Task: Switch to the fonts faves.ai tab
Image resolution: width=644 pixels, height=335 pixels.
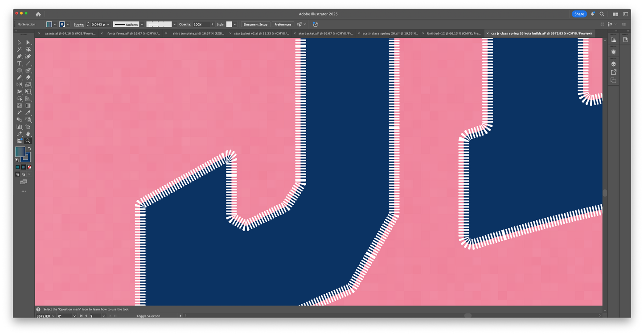Action: point(134,33)
